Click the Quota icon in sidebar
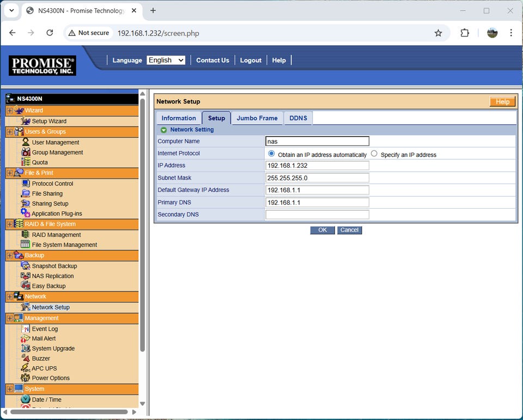The image size is (523, 420). (26, 162)
